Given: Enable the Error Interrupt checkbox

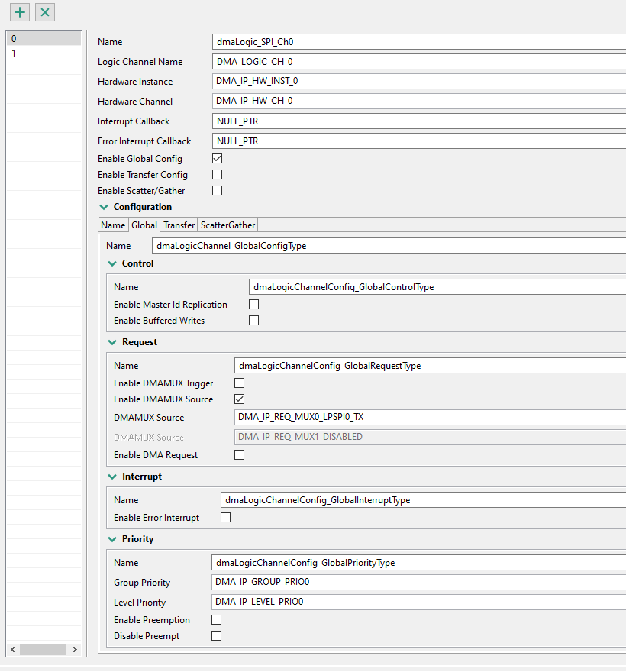Looking at the screenshot, I should (225, 517).
